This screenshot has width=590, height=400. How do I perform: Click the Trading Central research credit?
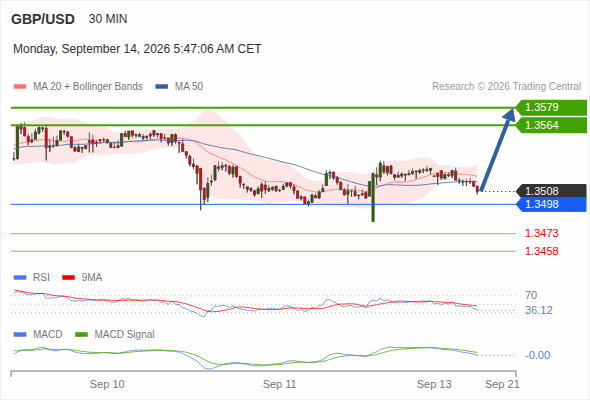[x=506, y=87]
